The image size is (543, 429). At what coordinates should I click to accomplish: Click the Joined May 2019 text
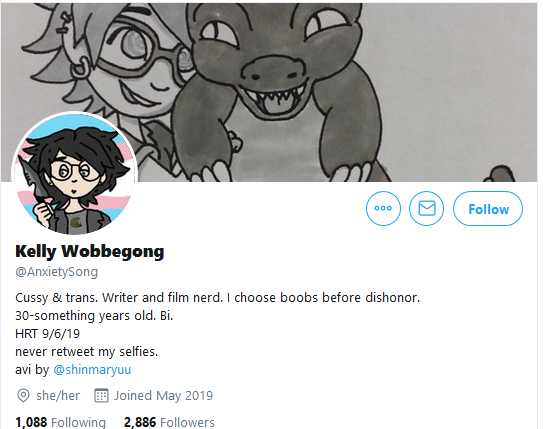(163, 395)
